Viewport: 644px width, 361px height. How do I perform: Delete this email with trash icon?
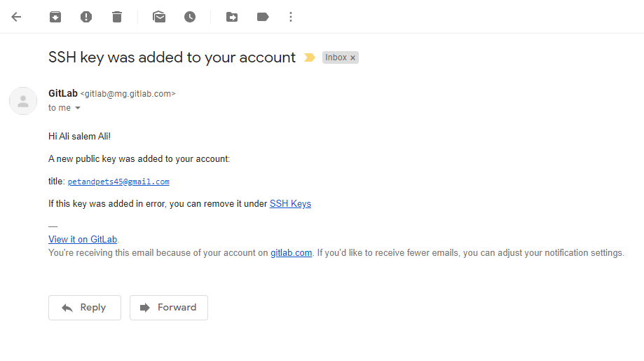point(117,17)
